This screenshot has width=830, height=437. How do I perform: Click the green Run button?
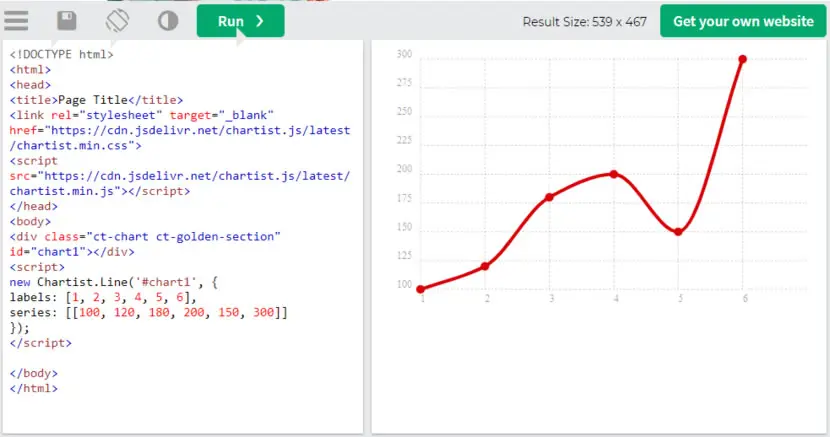tap(240, 21)
